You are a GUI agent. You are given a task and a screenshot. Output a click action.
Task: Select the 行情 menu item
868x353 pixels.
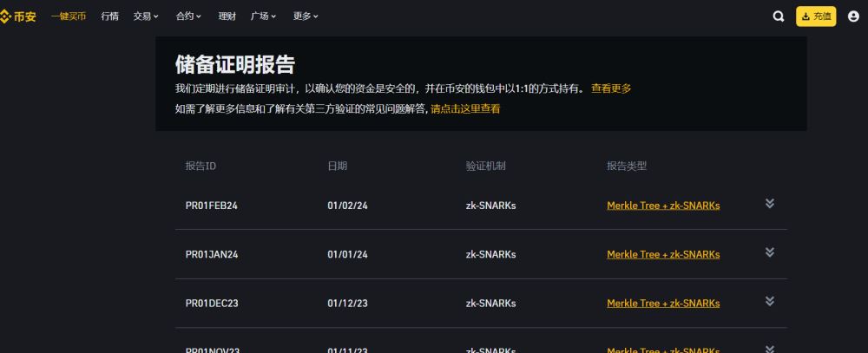[109, 16]
